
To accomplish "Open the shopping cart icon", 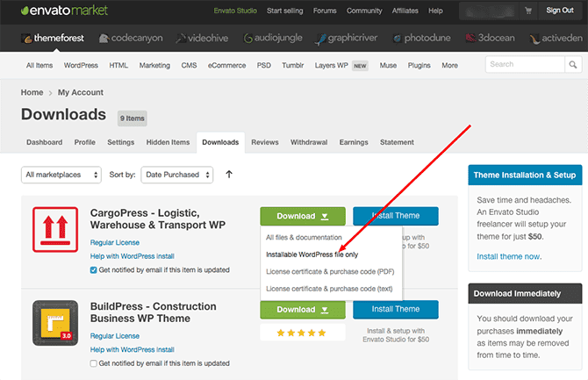I will pyautogui.click(x=528, y=11).
